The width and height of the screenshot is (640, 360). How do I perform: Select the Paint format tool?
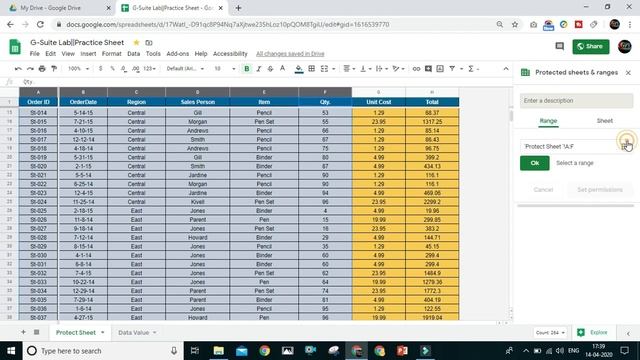point(54,69)
